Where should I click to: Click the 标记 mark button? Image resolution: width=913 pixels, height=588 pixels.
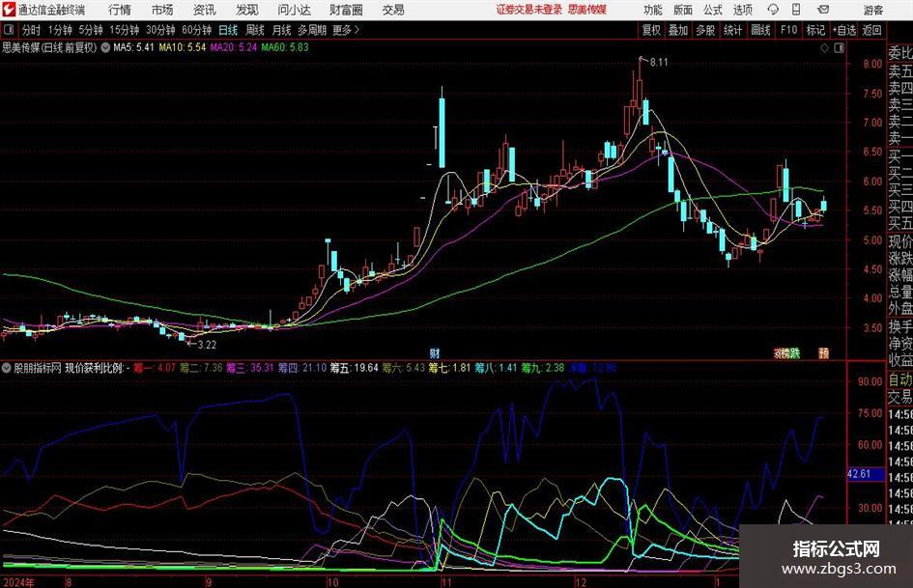click(x=815, y=30)
